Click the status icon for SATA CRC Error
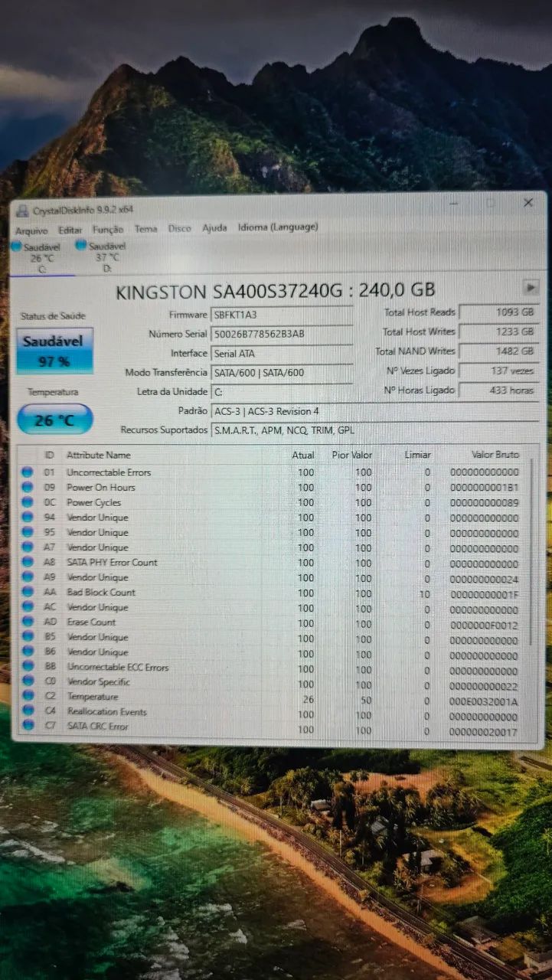The image size is (552, 980). tap(28, 726)
